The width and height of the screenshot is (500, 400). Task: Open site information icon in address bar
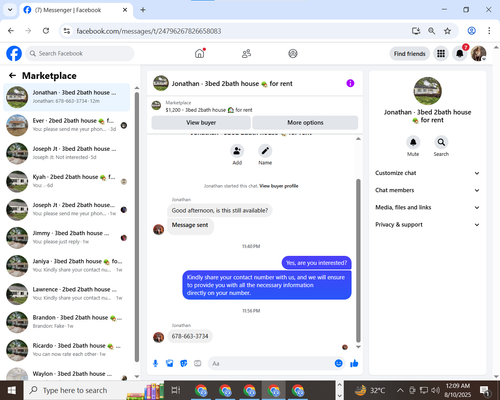pyautogui.click(x=67, y=31)
